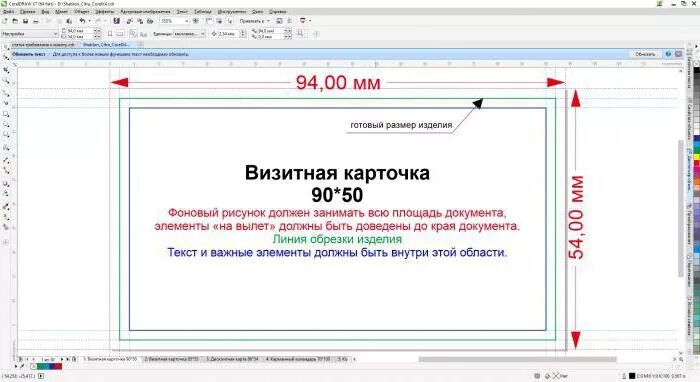The image size is (700, 382).
Task: Open the Инструменты menu
Action: [x=232, y=12]
